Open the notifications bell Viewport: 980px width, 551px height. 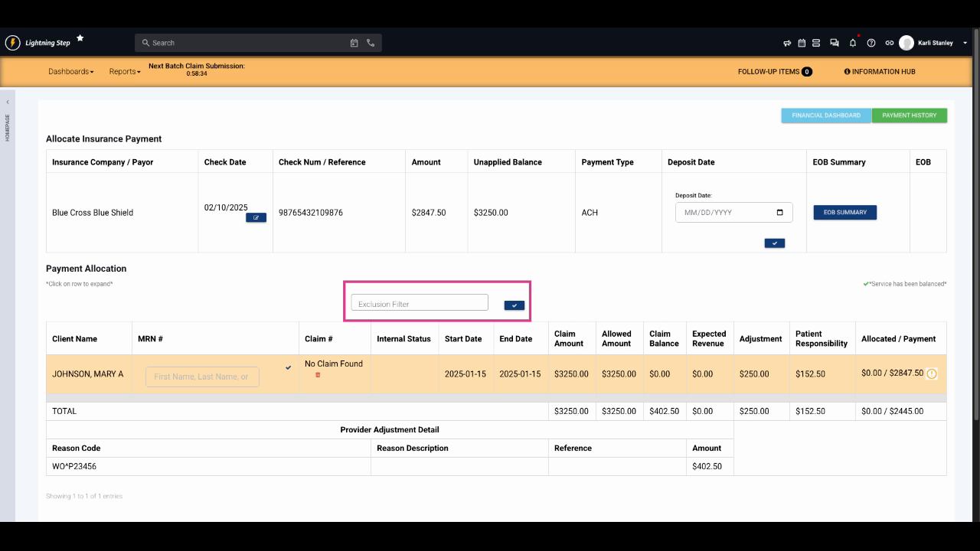(x=853, y=43)
